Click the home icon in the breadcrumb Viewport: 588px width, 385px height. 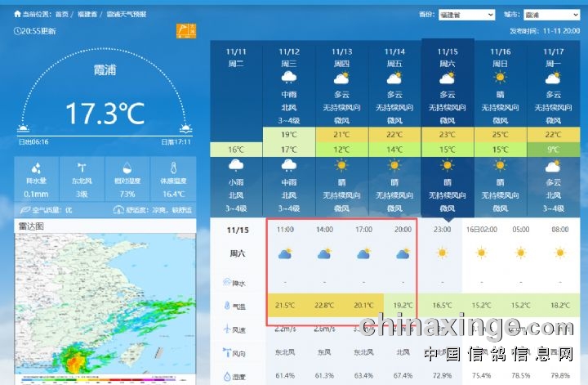(x=17, y=15)
